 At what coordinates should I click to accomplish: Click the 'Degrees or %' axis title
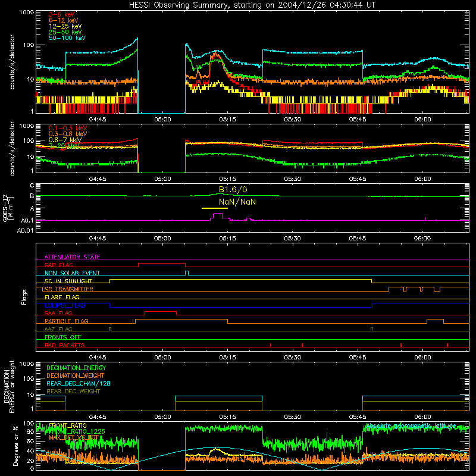(x=15, y=446)
